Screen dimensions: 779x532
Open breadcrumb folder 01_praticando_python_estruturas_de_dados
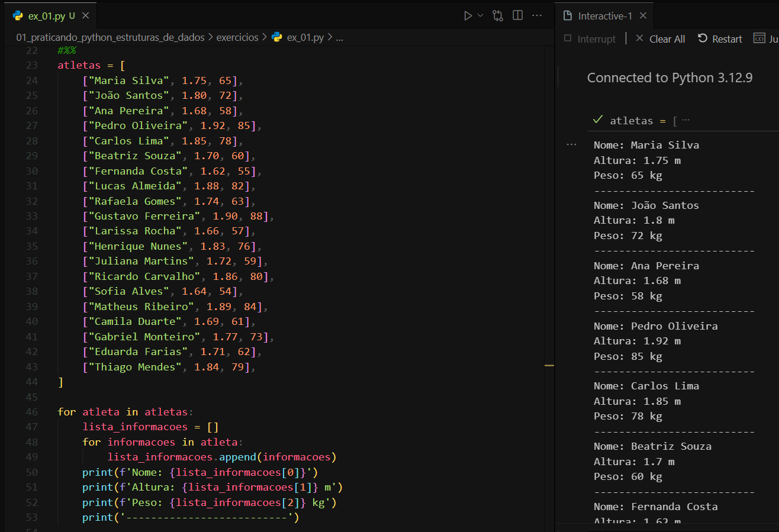(x=111, y=37)
